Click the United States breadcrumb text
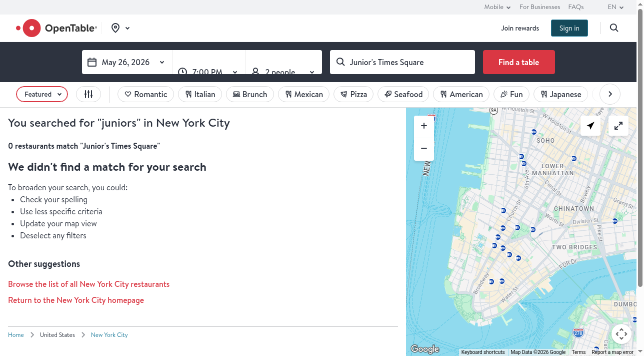Image resolution: width=644 pixels, height=356 pixels. pos(57,335)
